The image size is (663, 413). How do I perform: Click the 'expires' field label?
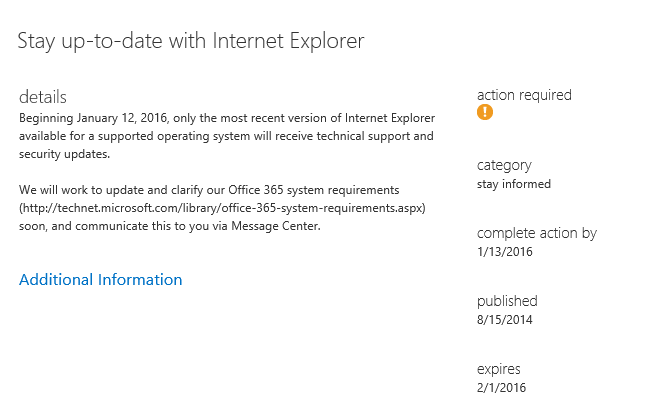(499, 369)
